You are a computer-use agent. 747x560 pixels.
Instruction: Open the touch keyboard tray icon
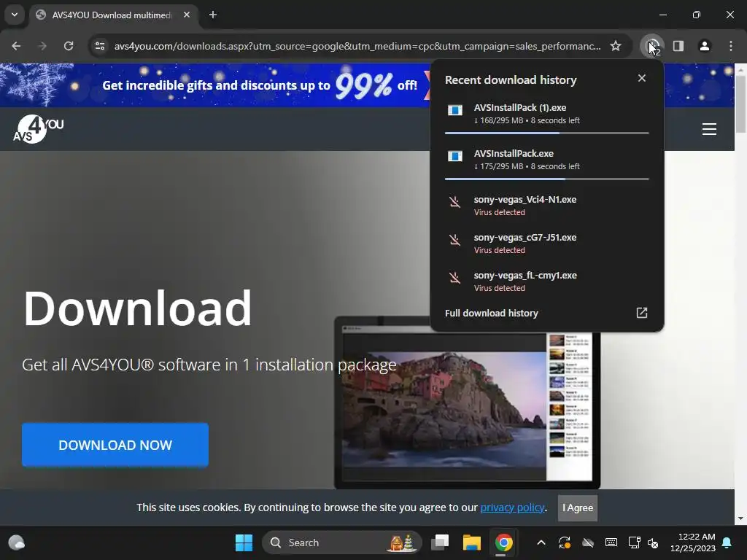point(611,542)
